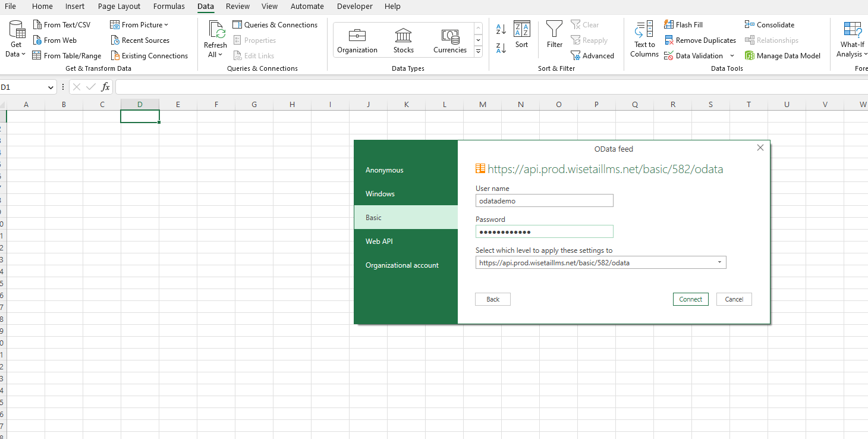
Task: Expand Data Validation dropdown arrow
Action: point(732,56)
